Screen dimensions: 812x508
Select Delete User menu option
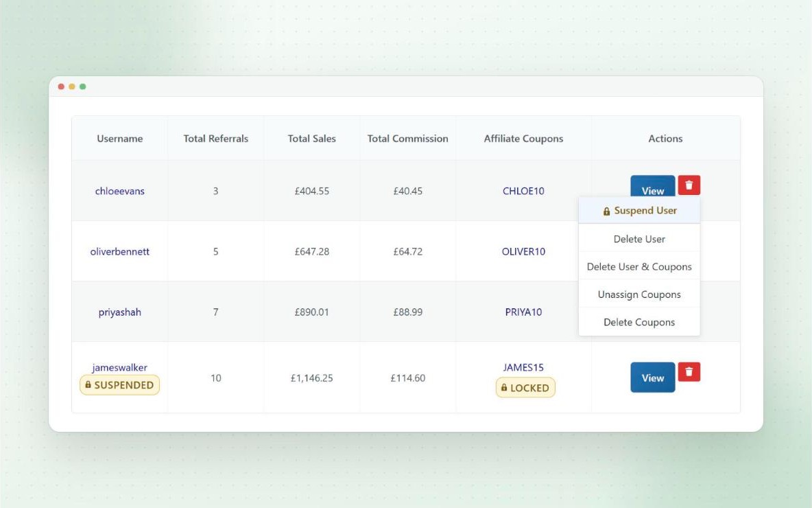pyautogui.click(x=639, y=239)
